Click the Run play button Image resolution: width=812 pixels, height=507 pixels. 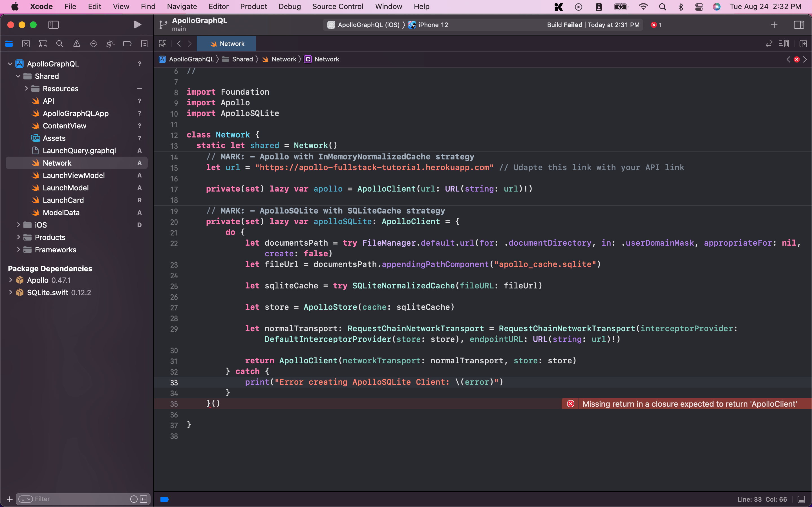point(137,25)
